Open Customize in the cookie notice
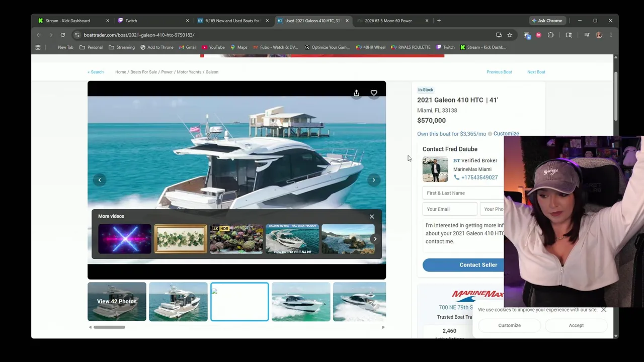Image resolution: width=644 pixels, height=362 pixels. pyautogui.click(x=509, y=325)
